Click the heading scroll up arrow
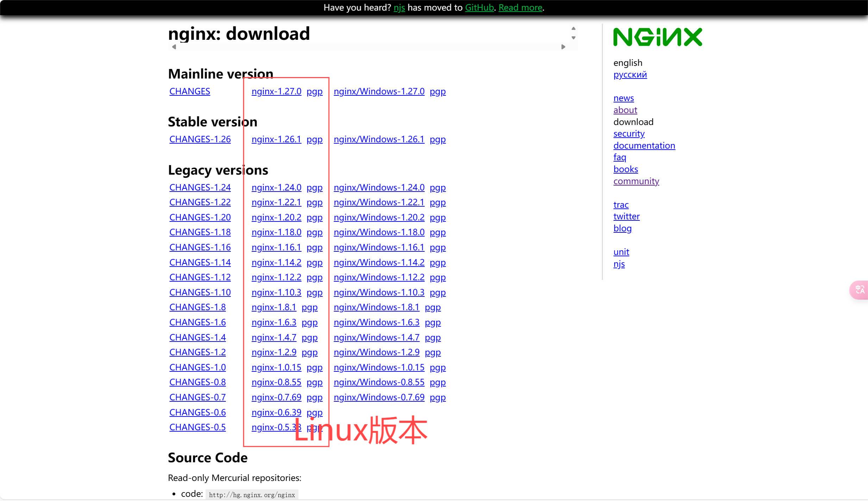 coord(573,29)
